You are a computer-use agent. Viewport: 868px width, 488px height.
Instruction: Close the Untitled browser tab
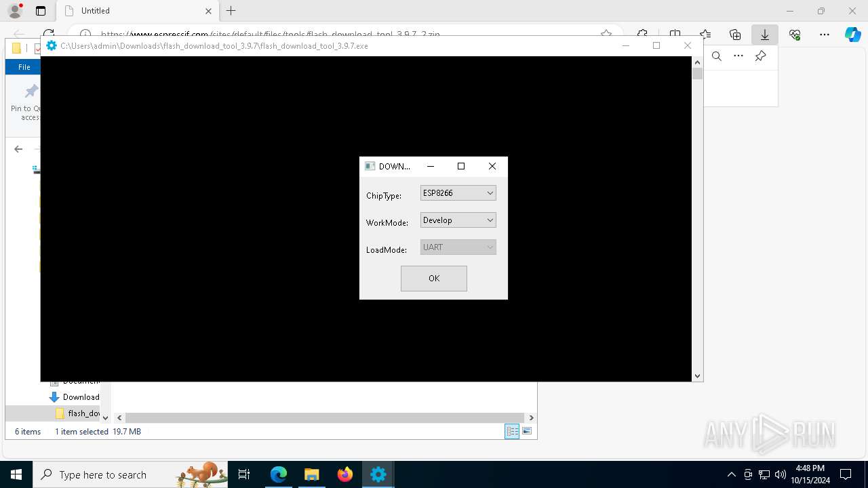(208, 11)
